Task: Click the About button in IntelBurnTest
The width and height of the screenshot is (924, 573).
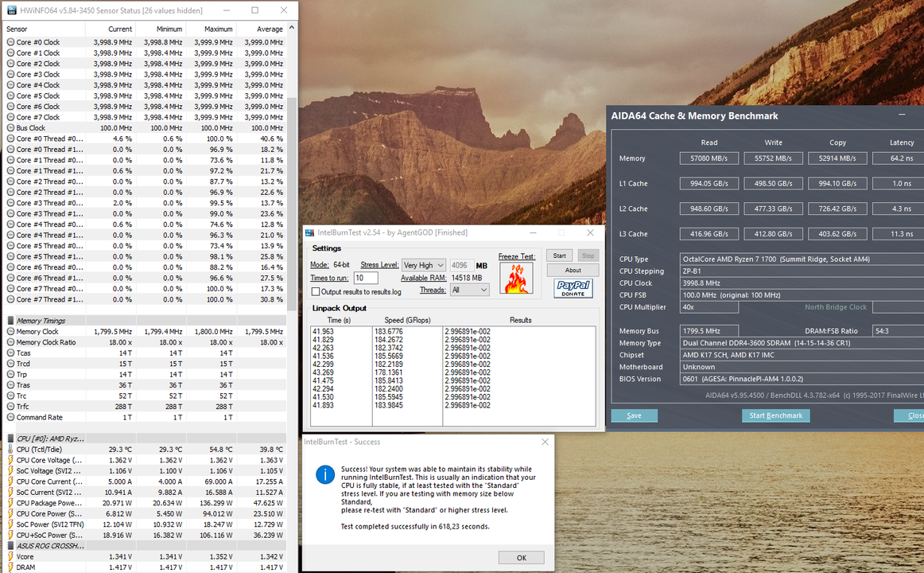Action: pos(573,270)
